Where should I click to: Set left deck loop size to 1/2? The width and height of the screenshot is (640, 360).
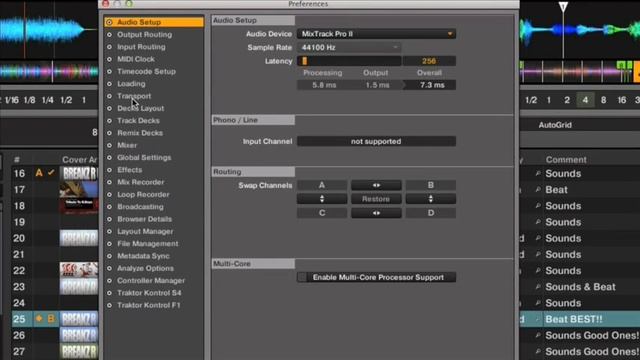click(66, 100)
